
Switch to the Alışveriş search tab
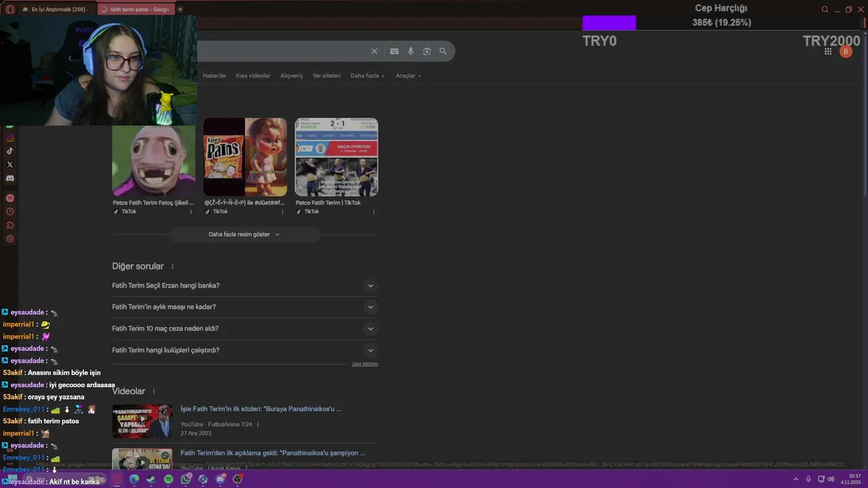(x=292, y=76)
